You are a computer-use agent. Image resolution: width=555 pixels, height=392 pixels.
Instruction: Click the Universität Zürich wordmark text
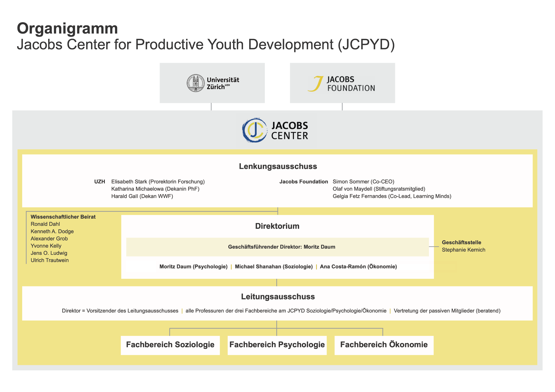pos(223,83)
